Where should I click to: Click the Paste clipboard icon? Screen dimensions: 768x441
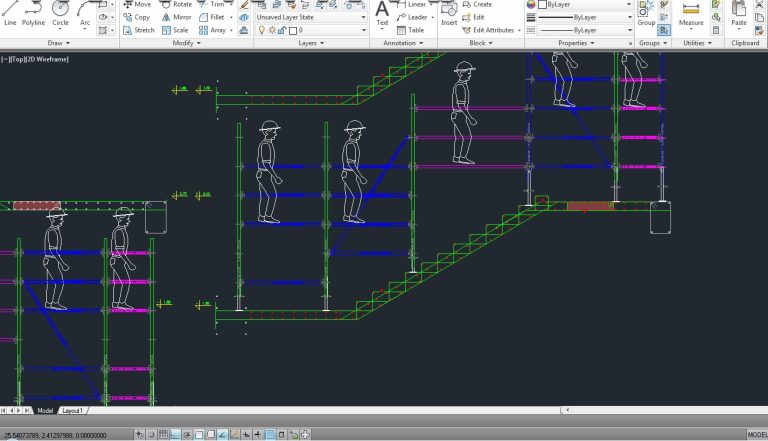[739, 14]
